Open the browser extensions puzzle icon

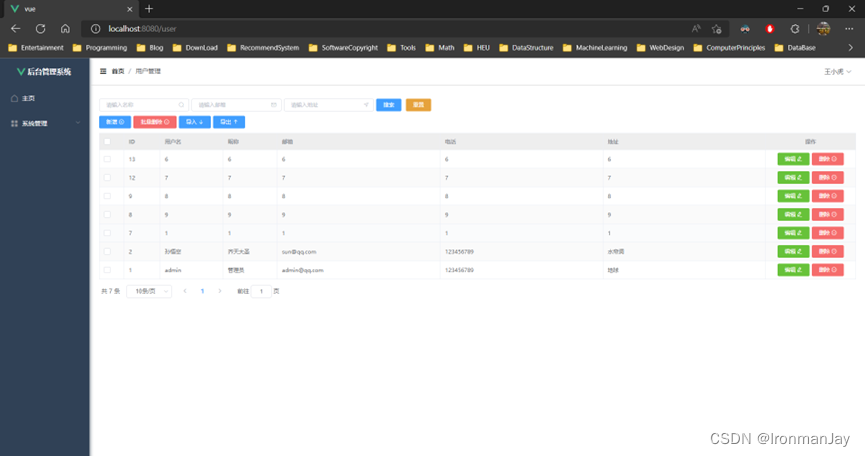click(x=795, y=29)
